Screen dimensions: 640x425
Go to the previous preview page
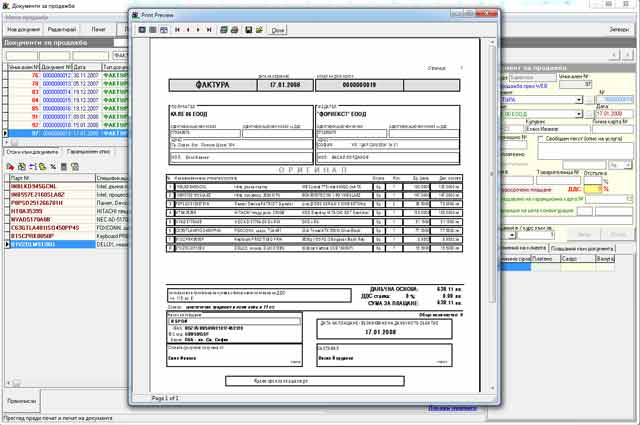[x=188, y=31]
